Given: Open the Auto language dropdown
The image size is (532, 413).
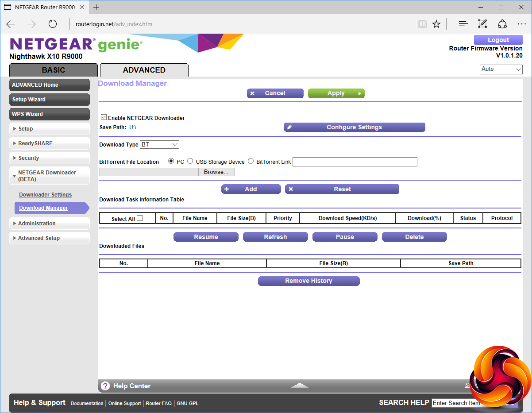Looking at the screenshot, I should [x=501, y=69].
